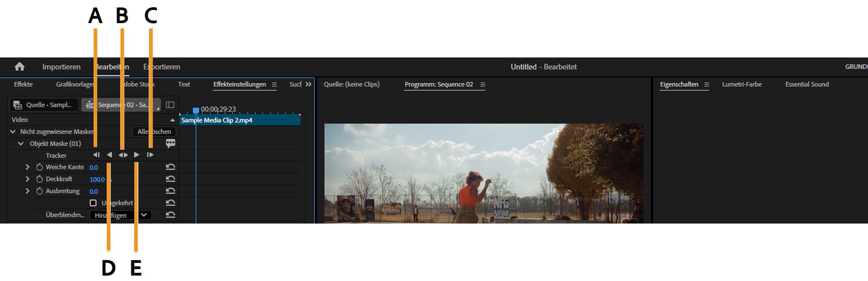Switch to the Grafikvorlagen tab
The width and height of the screenshot is (868, 281).
tap(75, 84)
